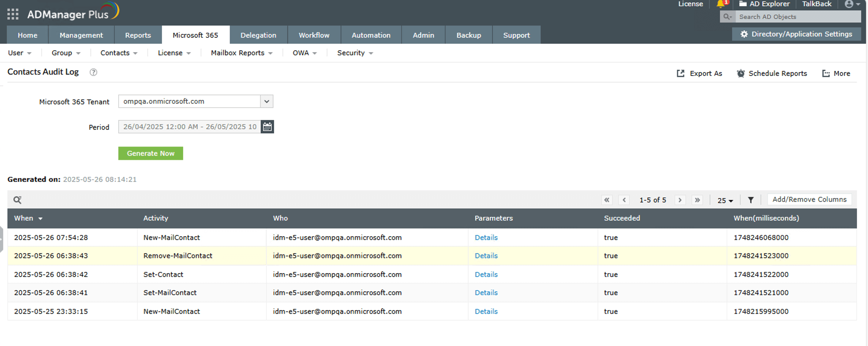Expand the Microsoft 365 Tenant dropdown

click(x=266, y=101)
